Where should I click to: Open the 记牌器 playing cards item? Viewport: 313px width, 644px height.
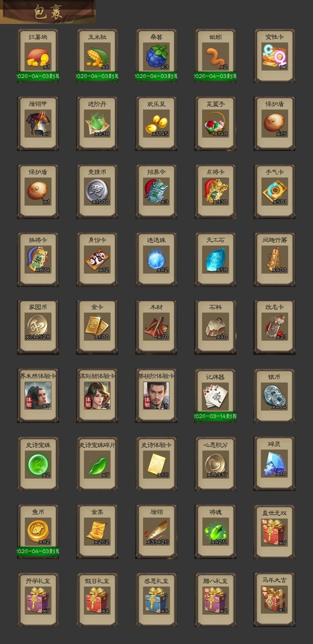click(215, 396)
